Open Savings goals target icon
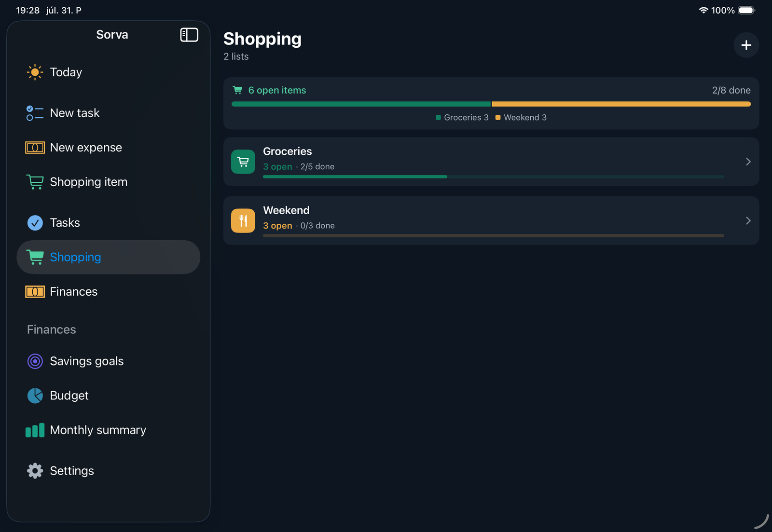Screen dimensions: 772x532 [35, 361]
